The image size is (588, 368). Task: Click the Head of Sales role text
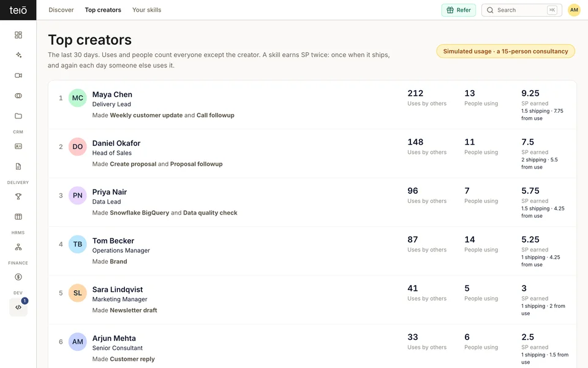[x=112, y=153]
